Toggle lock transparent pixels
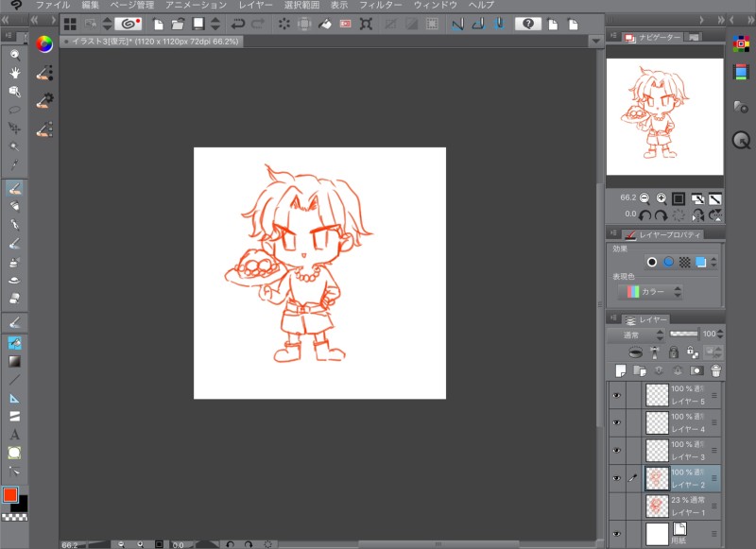The height and width of the screenshot is (549, 756). click(693, 352)
